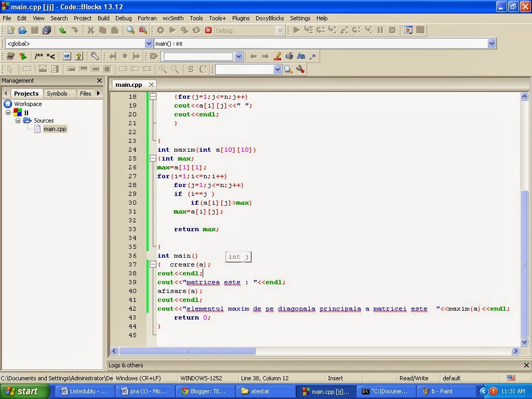Open the Settings menu
This screenshot has width=532, height=399.
[300, 18]
